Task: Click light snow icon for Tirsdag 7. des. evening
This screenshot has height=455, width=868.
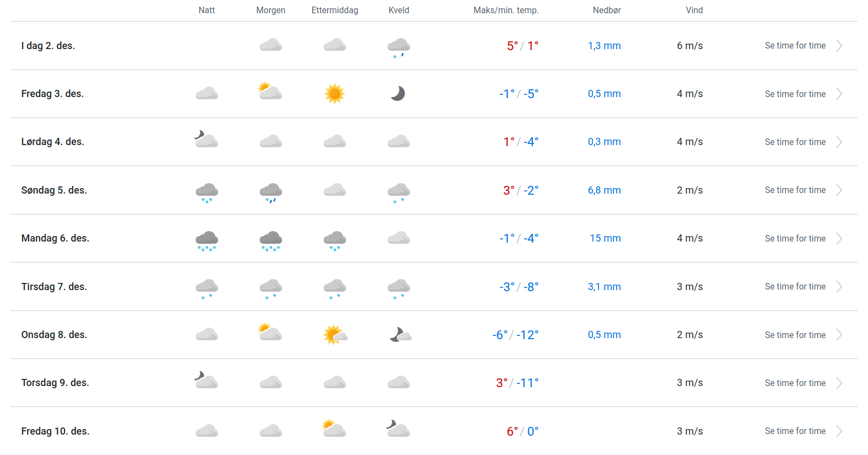Action: pos(399,288)
